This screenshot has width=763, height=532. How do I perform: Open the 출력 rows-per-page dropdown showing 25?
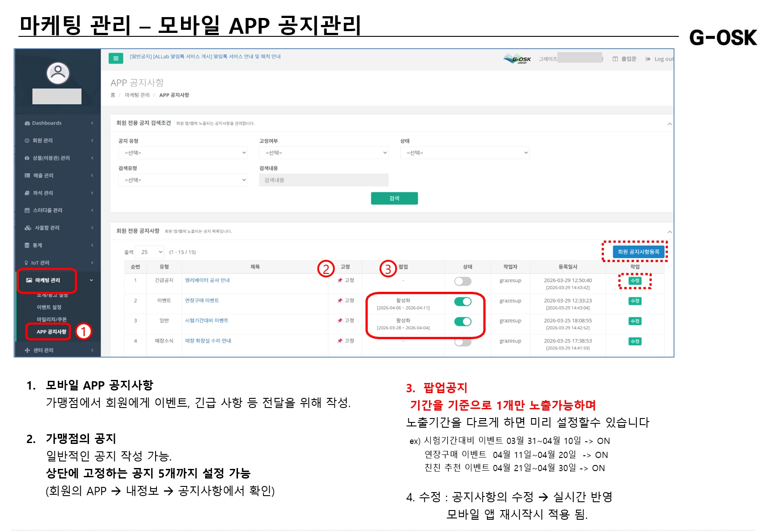(x=149, y=252)
